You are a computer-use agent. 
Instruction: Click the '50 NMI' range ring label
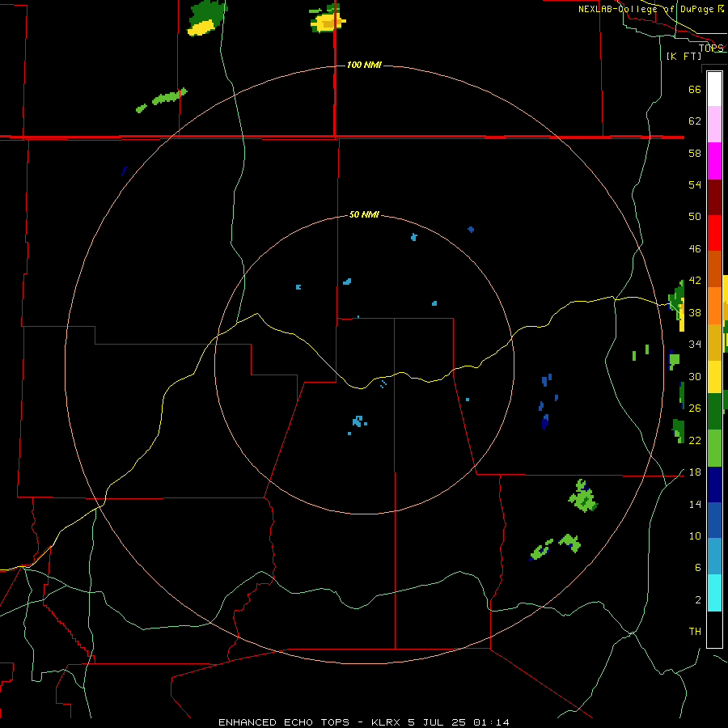[364, 214]
